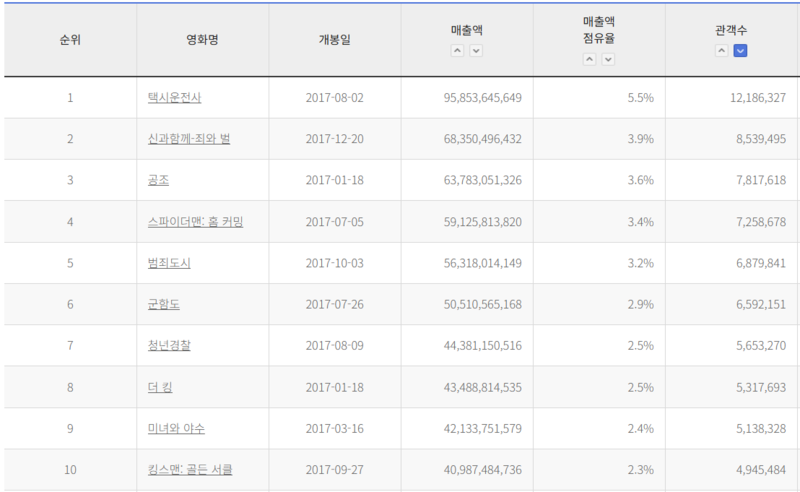The height and width of the screenshot is (492, 800).
Task: Click the 관객수 header label
Action: (731, 30)
